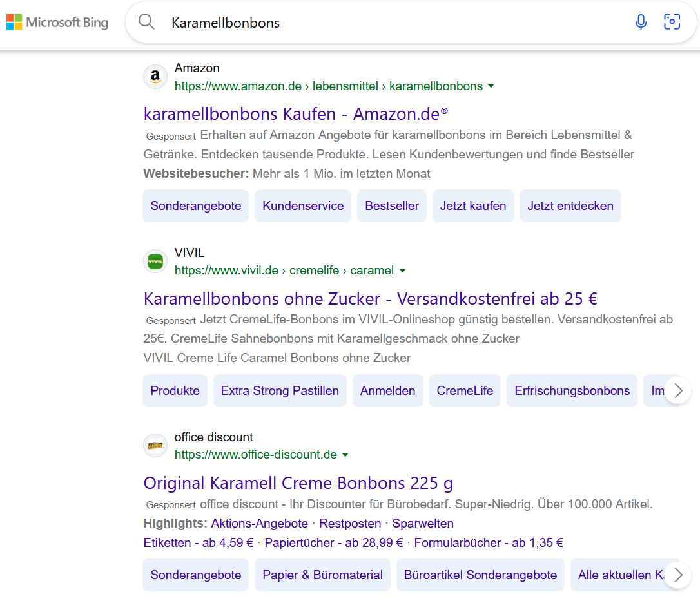Click the vivil.de cremelife caramel URL
This screenshot has width=700, height=601.
coord(284,271)
